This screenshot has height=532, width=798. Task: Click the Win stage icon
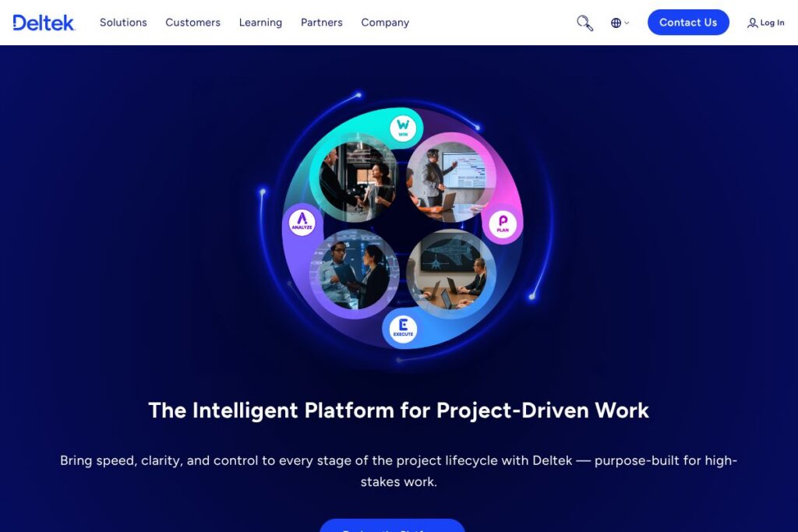click(x=403, y=128)
